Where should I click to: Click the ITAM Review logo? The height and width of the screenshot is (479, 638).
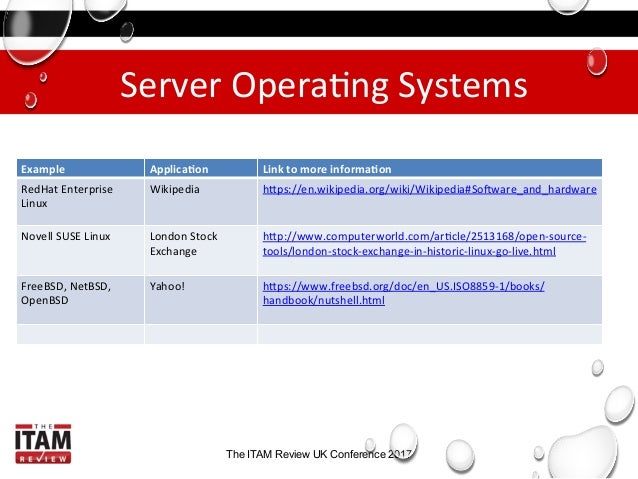point(43,444)
